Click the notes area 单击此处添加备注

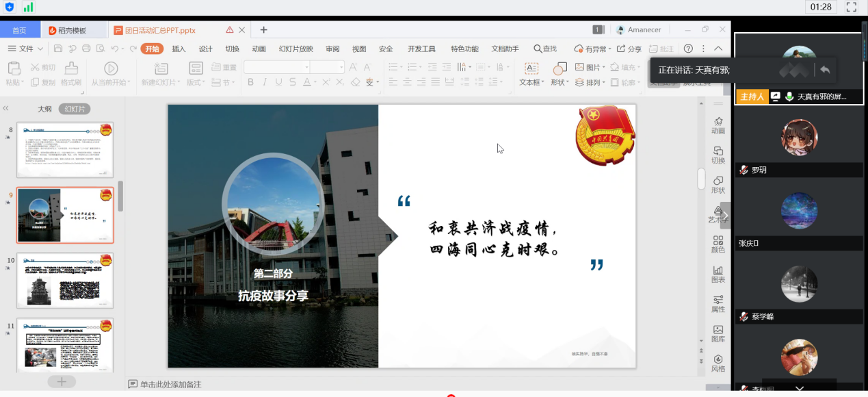170,385
